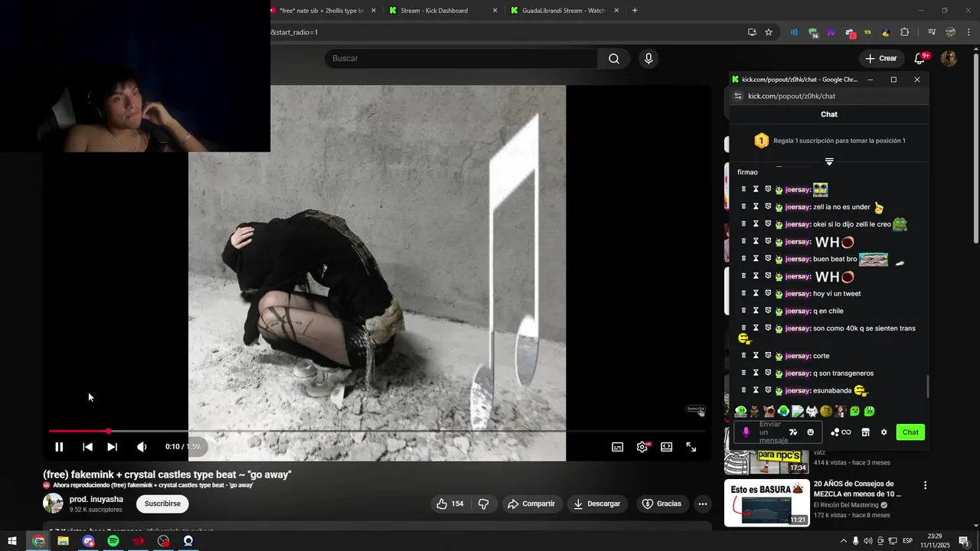
Task: Pick the screaming cat emote in chat
Action: click(769, 411)
